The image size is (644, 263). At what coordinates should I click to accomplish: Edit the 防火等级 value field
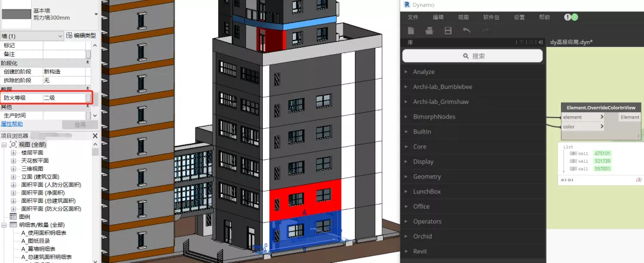[64, 98]
